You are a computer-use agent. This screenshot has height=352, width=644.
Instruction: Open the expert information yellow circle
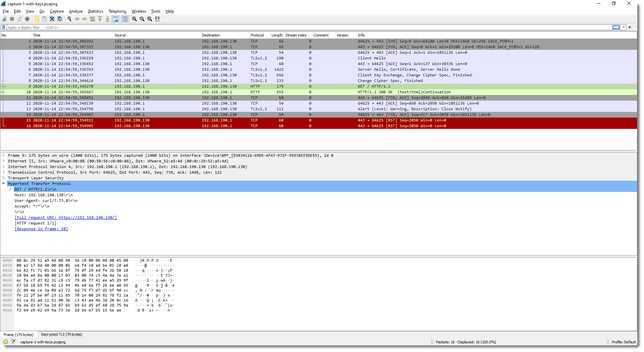6,342
